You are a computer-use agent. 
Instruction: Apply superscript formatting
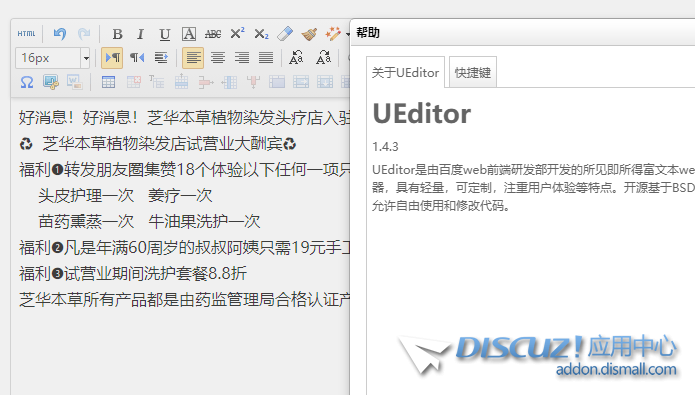(237, 34)
